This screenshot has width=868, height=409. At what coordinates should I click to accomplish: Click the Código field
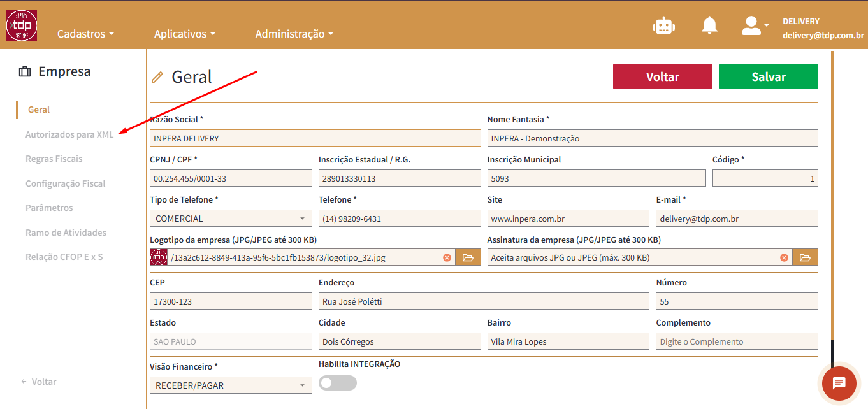(x=765, y=178)
